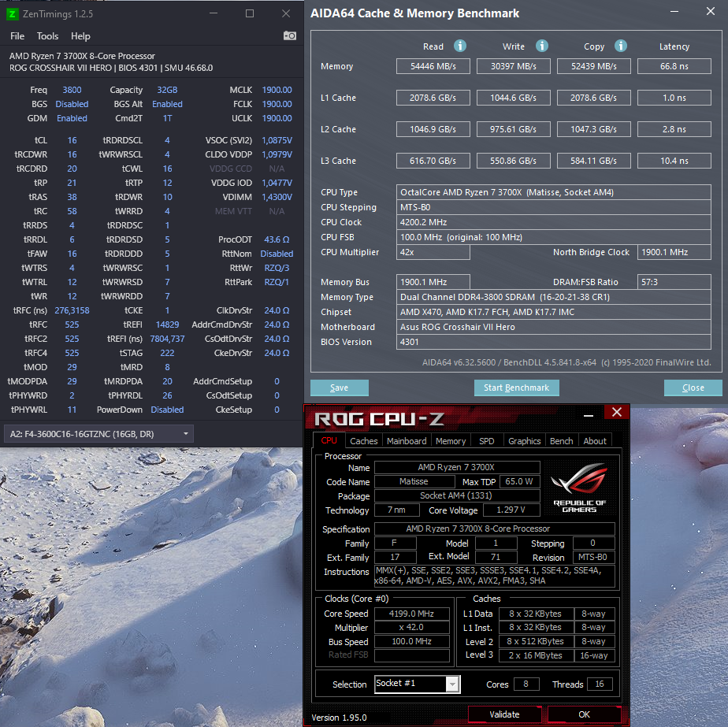Click the tCL value 16
Screen dimensions: 728x727
(72, 140)
